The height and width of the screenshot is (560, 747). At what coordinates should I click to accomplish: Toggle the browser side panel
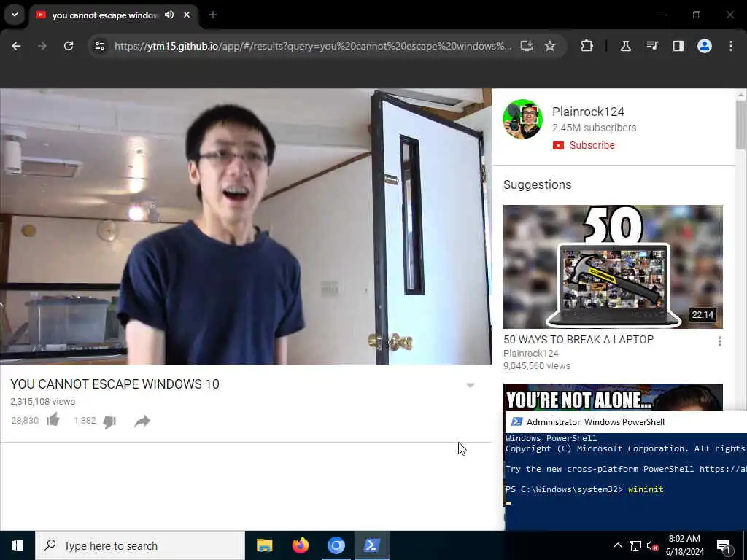678,46
